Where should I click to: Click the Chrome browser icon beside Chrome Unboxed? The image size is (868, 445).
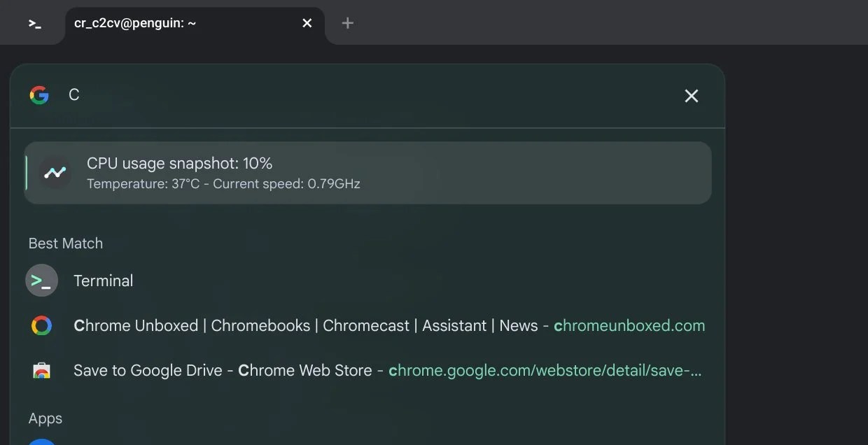coord(41,325)
